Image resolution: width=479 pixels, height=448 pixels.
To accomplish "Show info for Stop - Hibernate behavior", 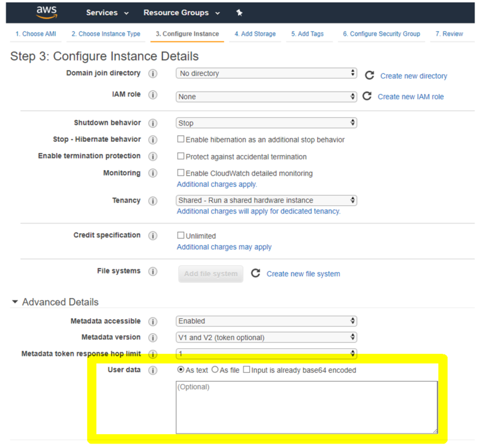I will click(x=153, y=139).
